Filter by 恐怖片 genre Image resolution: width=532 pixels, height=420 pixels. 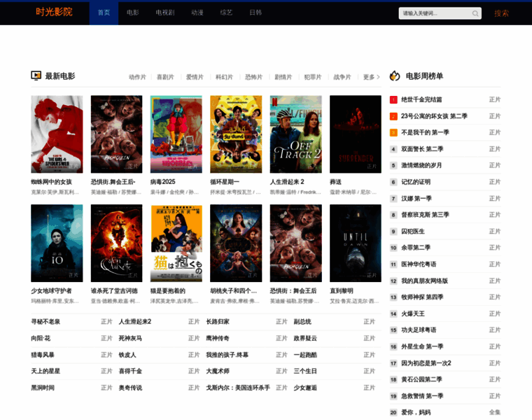[254, 77]
